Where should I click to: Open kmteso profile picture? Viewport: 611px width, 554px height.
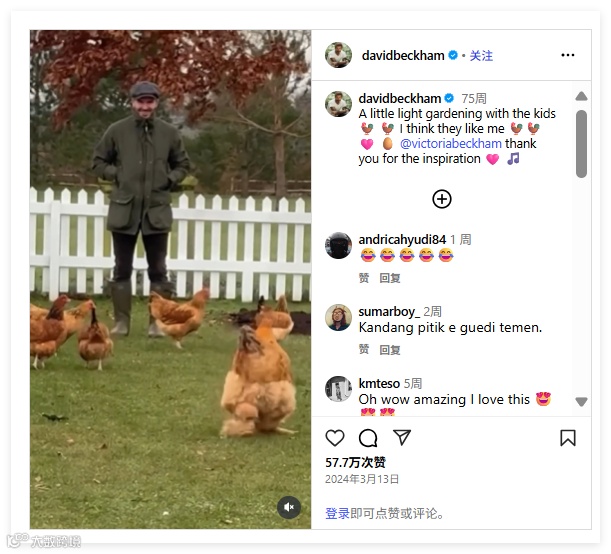tap(338, 389)
